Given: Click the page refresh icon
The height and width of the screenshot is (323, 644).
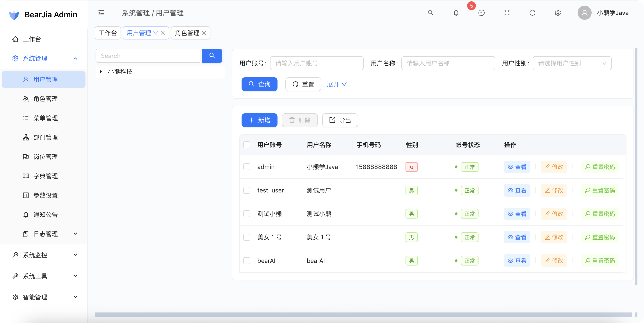Looking at the screenshot, I should [x=532, y=13].
